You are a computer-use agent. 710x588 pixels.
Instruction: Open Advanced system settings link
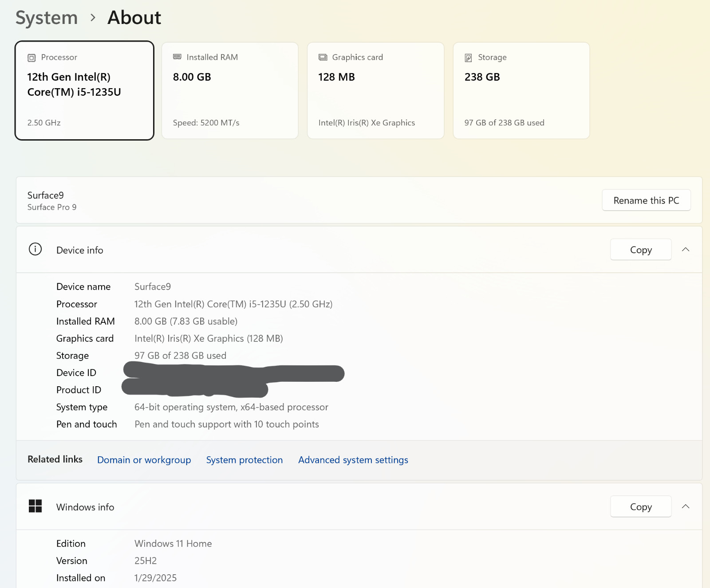point(353,460)
